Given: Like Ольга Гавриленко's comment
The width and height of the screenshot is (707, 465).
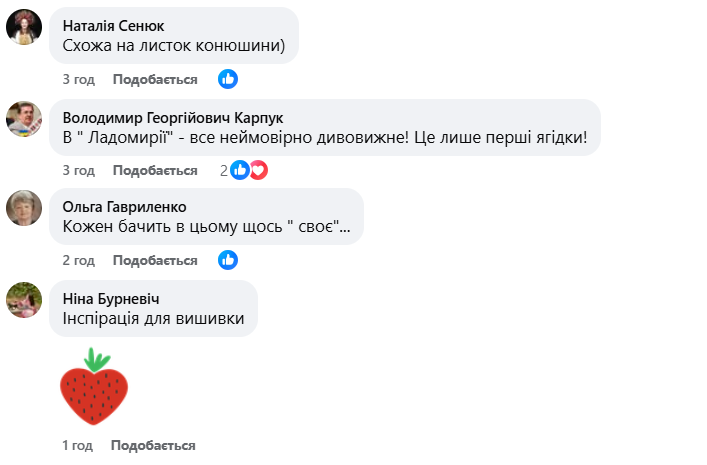Looking at the screenshot, I should pyautogui.click(x=155, y=260).
